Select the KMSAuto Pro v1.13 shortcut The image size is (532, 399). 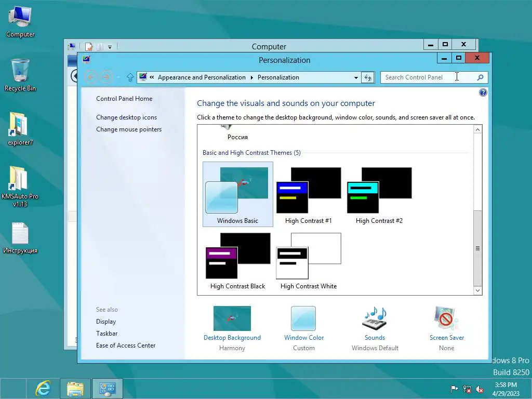(20, 187)
